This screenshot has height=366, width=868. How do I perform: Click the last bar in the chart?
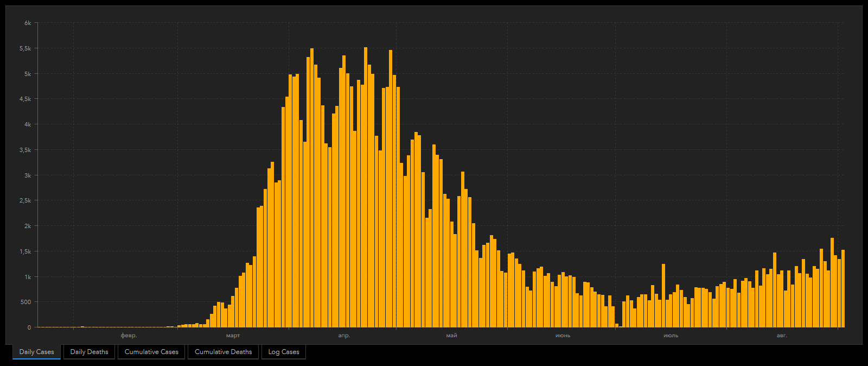(843, 289)
